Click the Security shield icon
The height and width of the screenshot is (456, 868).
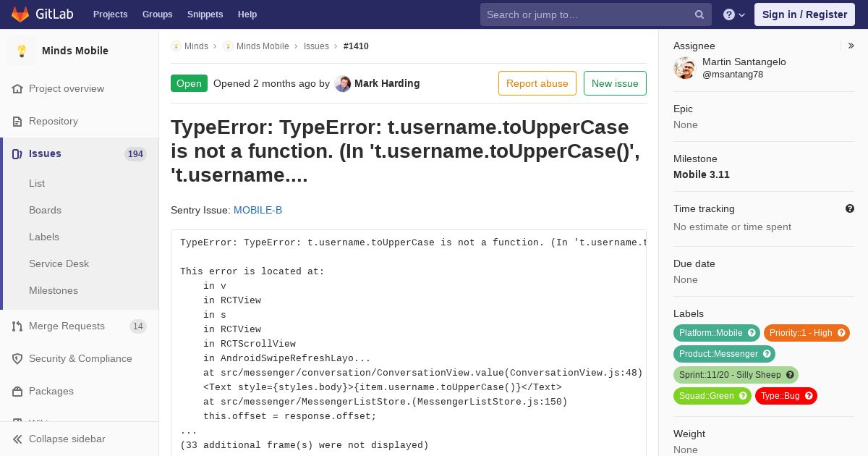[x=17, y=358]
